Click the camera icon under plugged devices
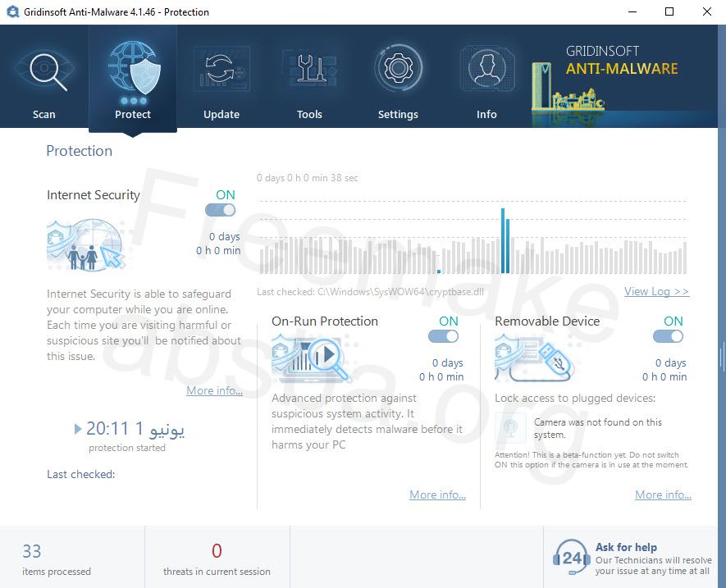This screenshot has width=726, height=588. 511,427
